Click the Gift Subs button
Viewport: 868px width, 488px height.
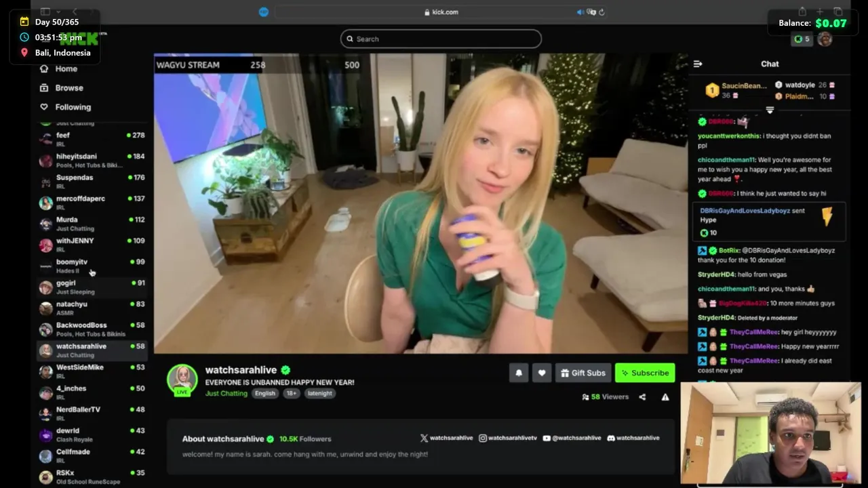[x=583, y=373]
